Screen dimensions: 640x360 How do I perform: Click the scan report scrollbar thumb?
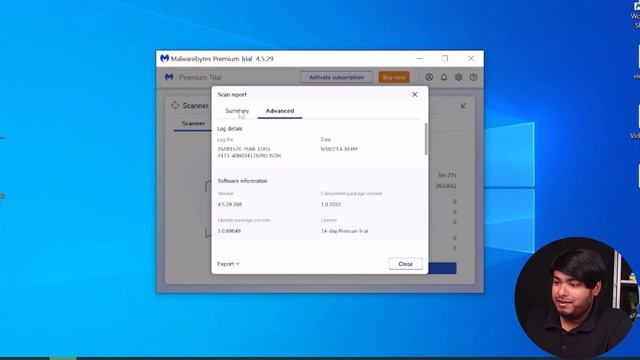pyautogui.click(x=426, y=139)
